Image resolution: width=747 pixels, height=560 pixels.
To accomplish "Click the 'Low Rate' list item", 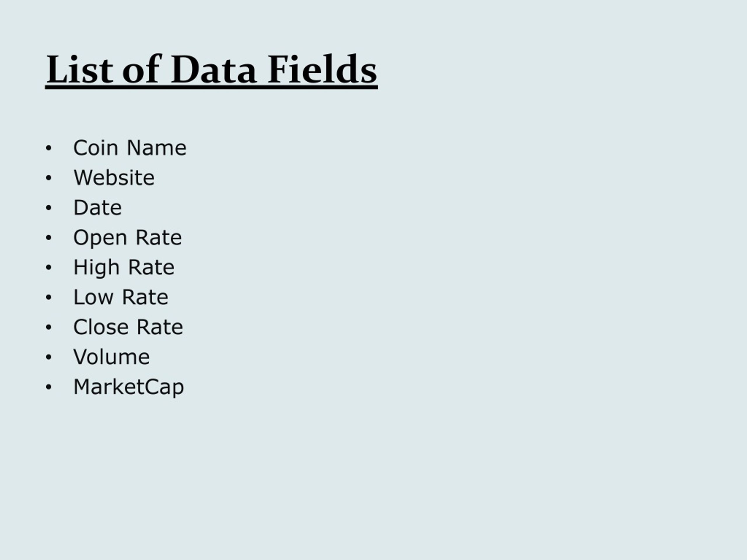I will coord(121,297).
